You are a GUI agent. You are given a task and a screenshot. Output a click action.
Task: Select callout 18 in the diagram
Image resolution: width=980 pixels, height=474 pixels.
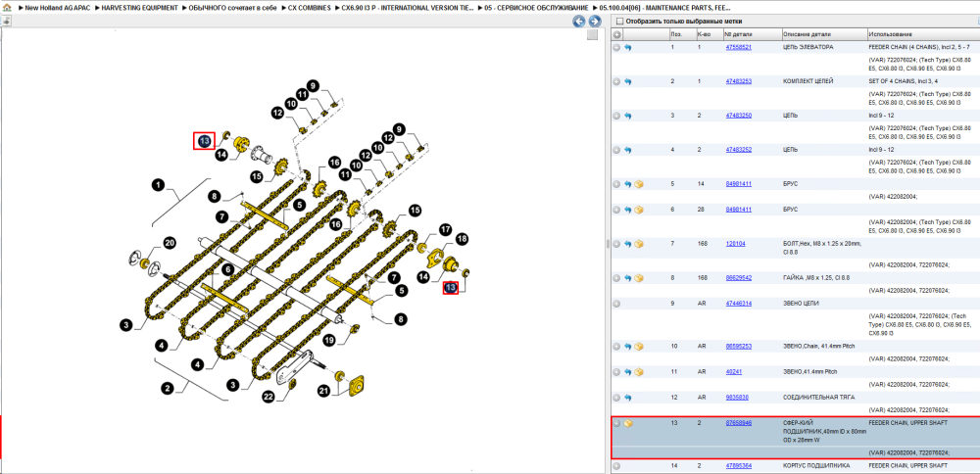462,239
